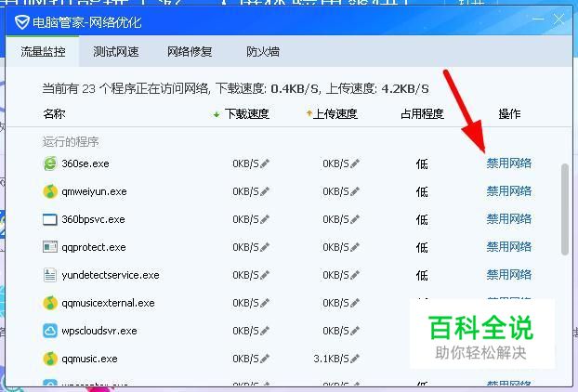Select the qqmusic.exe process name
Image resolution: width=578 pixels, height=392 pixels.
89,359
